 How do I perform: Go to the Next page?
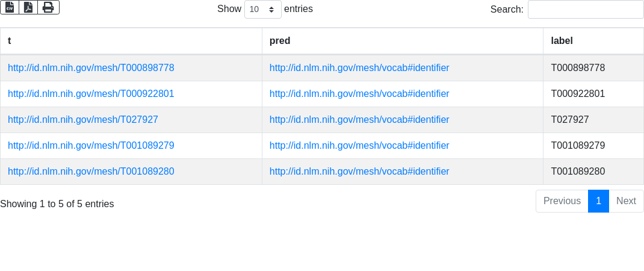626,201
